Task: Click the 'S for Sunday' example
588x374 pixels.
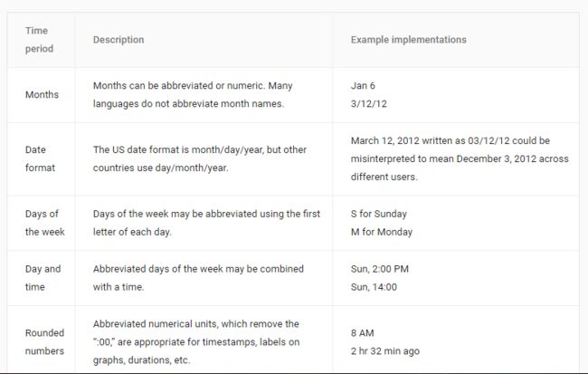Action: pos(379,214)
